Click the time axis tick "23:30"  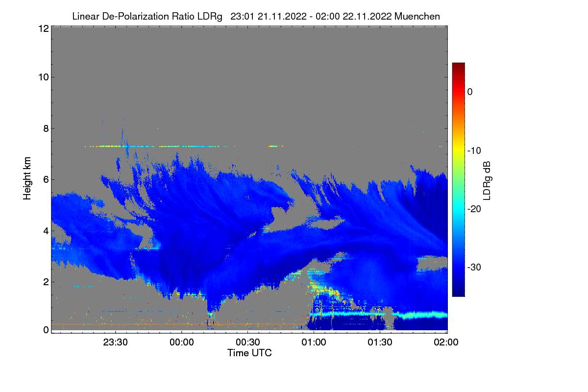click(x=115, y=343)
